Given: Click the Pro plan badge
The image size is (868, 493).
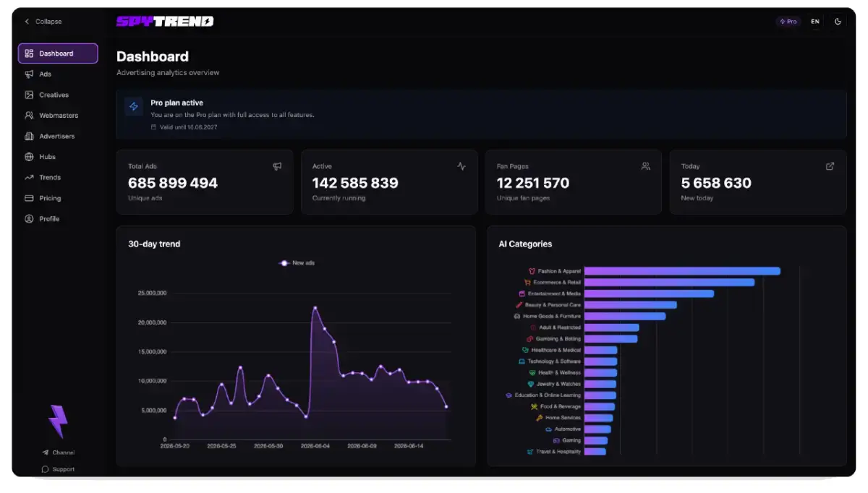Looking at the screenshot, I should [788, 22].
